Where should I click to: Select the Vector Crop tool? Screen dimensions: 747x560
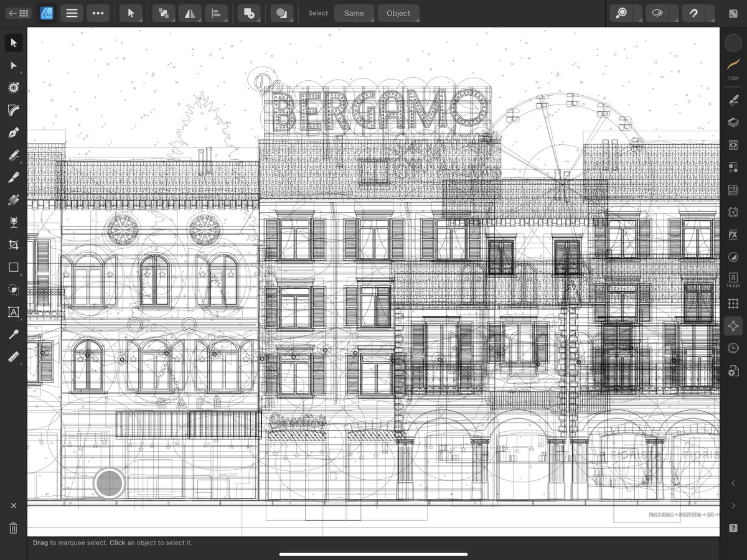(x=13, y=245)
